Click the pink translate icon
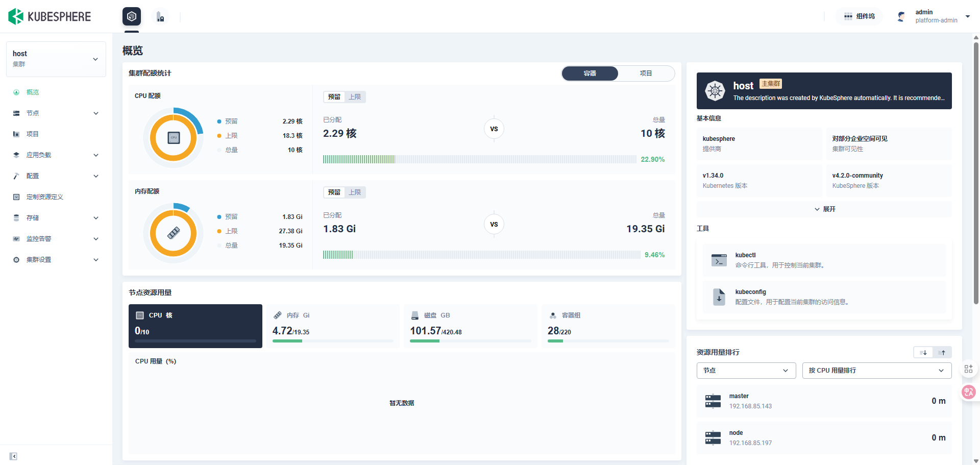The height and width of the screenshot is (465, 980). 968,391
